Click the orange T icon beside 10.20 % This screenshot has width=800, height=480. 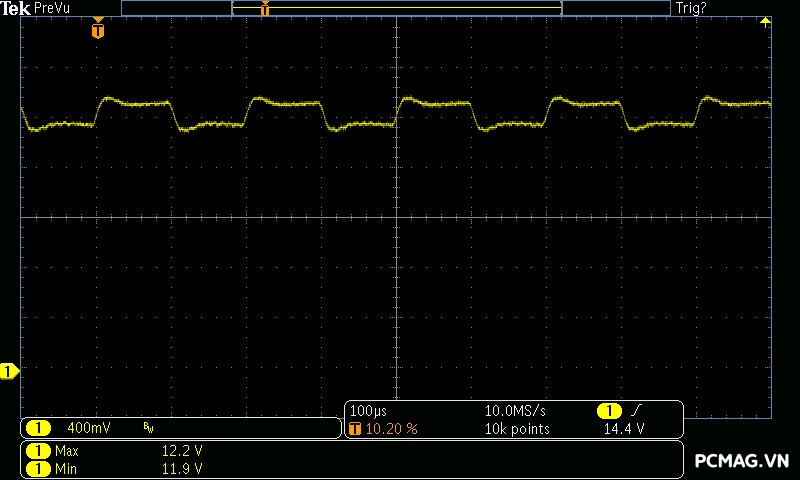(355, 428)
